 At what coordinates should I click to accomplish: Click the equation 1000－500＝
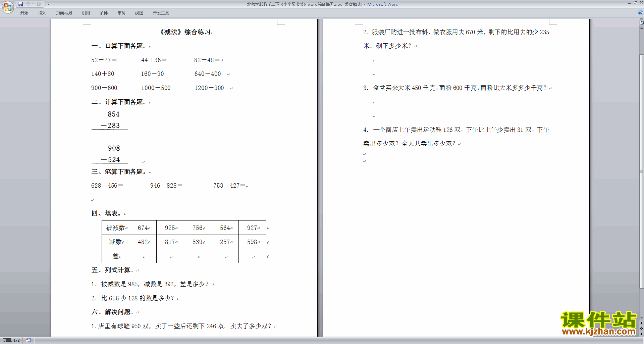click(159, 88)
